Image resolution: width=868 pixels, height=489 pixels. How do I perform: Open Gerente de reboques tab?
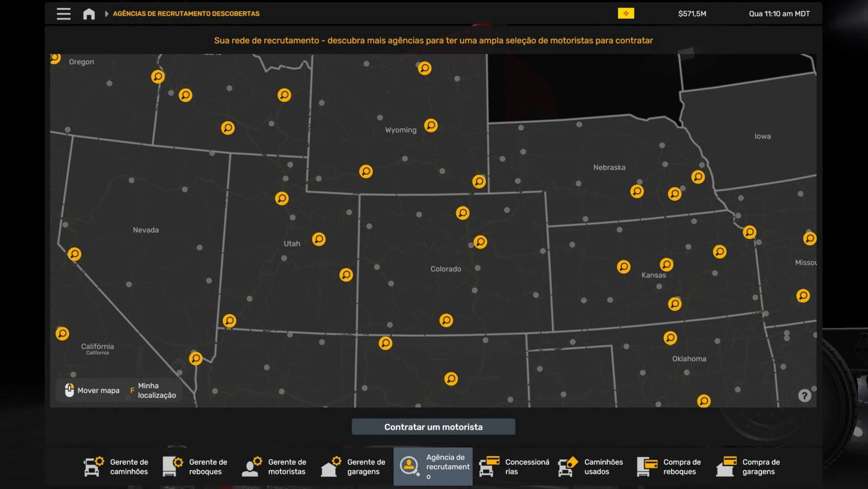point(196,466)
